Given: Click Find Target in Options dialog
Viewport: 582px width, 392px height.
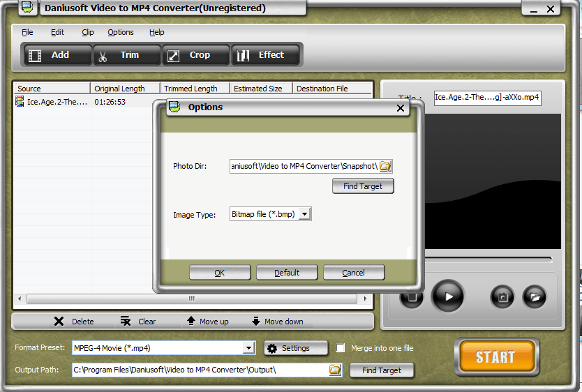Looking at the screenshot, I should 363,186.
